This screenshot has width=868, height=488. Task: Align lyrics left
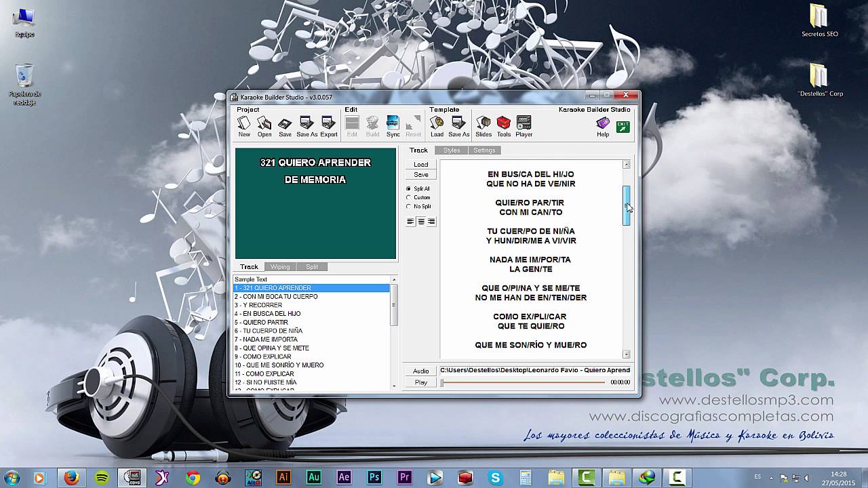[x=410, y=222]
